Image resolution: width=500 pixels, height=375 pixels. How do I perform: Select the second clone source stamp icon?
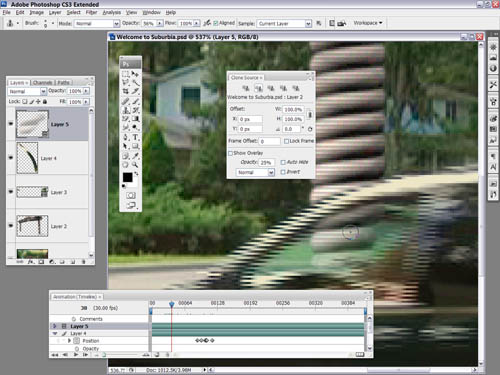coord(258,88)
